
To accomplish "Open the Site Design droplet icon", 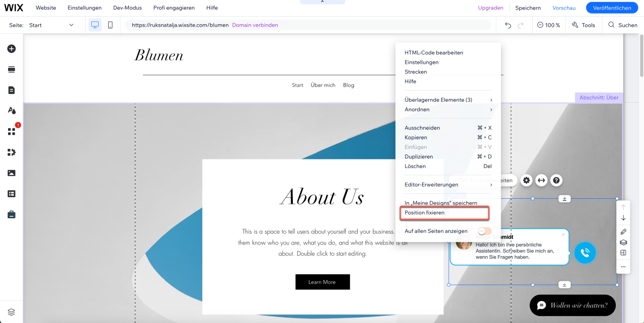I will tap(12, 111).
